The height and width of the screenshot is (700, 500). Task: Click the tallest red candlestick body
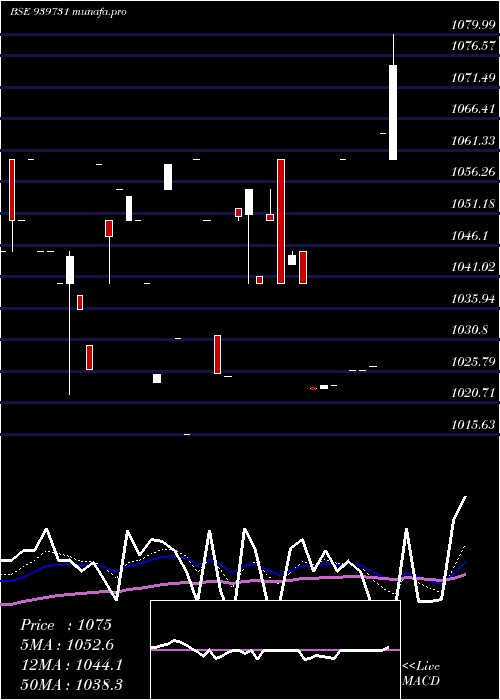point(281,221)
